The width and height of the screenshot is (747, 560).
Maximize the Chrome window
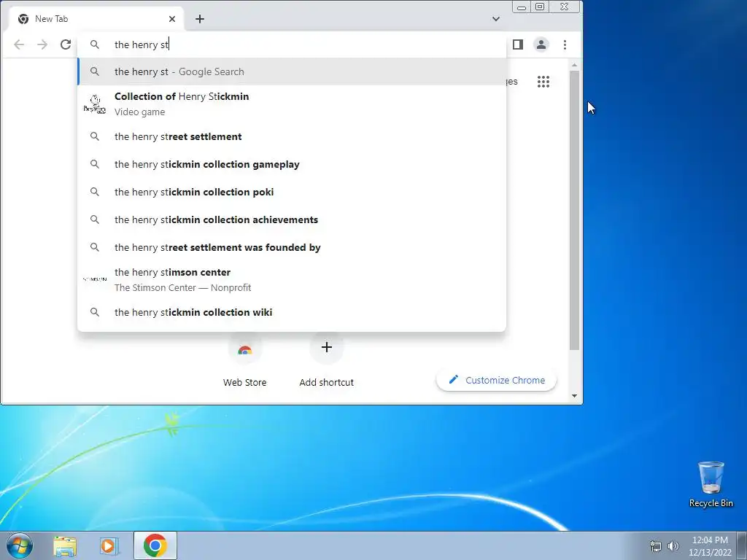coord(540,7)
